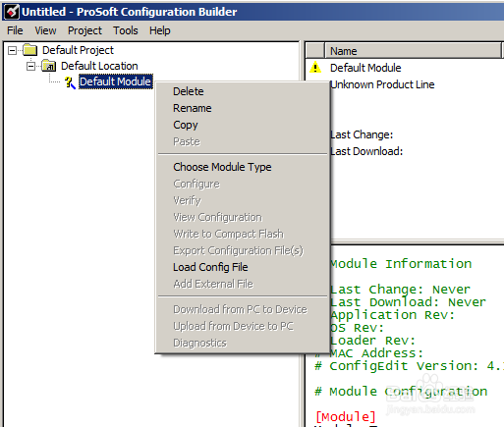Click the red [Module] section text
The image size is (504, 427).
(x=346, y=417)
